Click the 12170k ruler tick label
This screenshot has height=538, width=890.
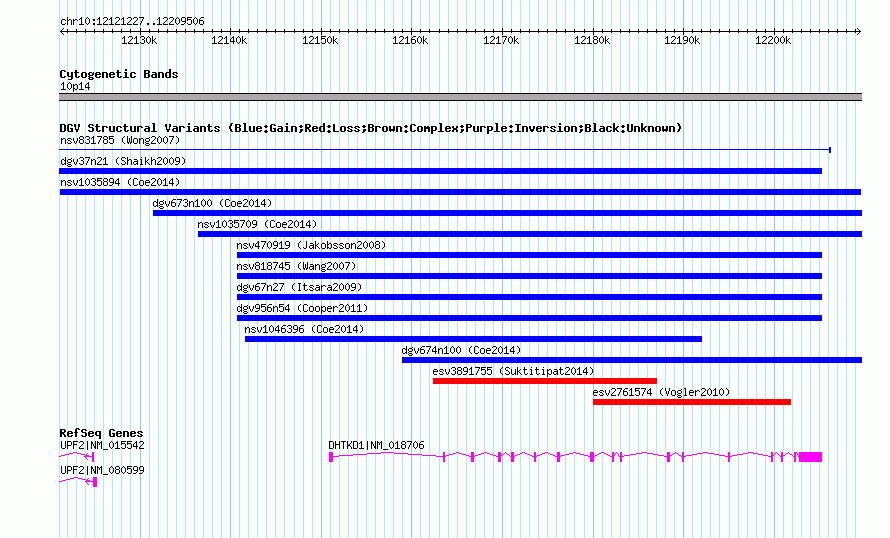coord(501,40)
